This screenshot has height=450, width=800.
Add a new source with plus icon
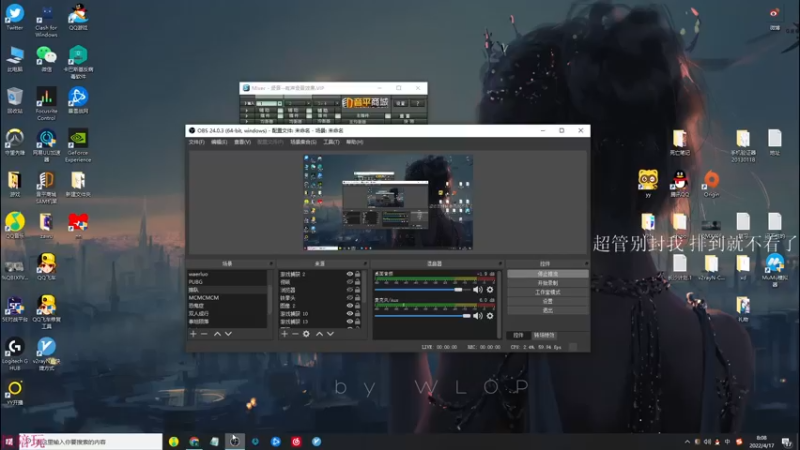click(x=285, y=334)
